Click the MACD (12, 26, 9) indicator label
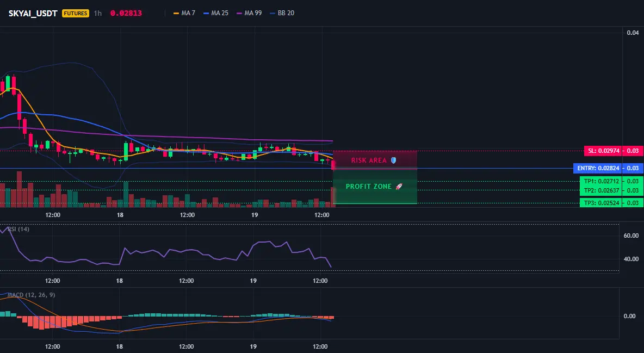This screenshot has width=644, height=353. [31, 295]
